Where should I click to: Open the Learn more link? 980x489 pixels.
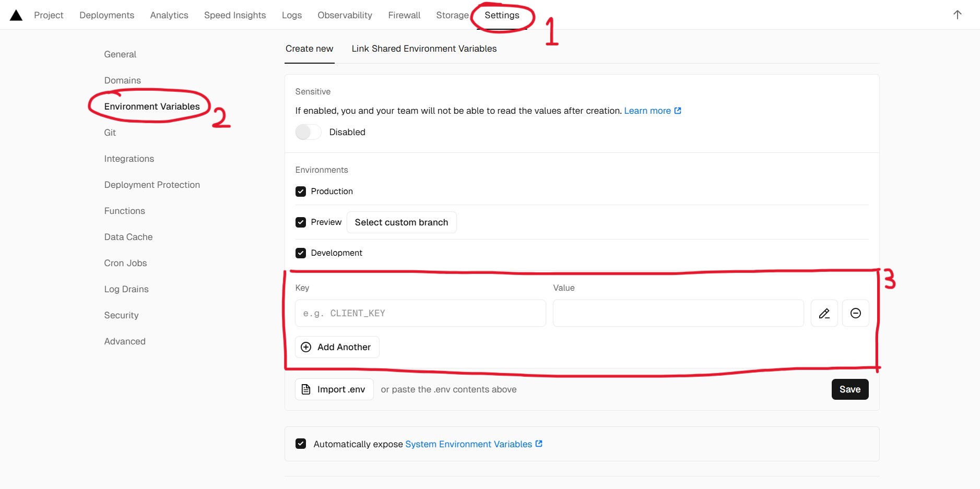click(x=647, y=111)
